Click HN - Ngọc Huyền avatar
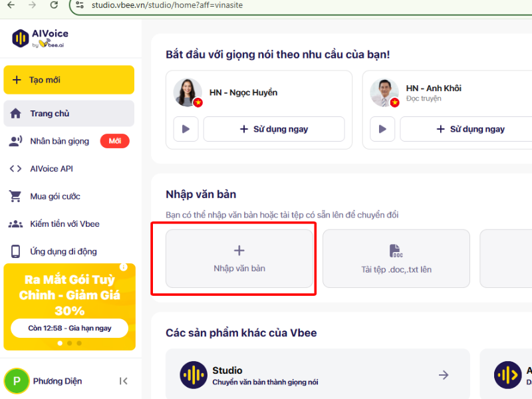 click(188, 92)
